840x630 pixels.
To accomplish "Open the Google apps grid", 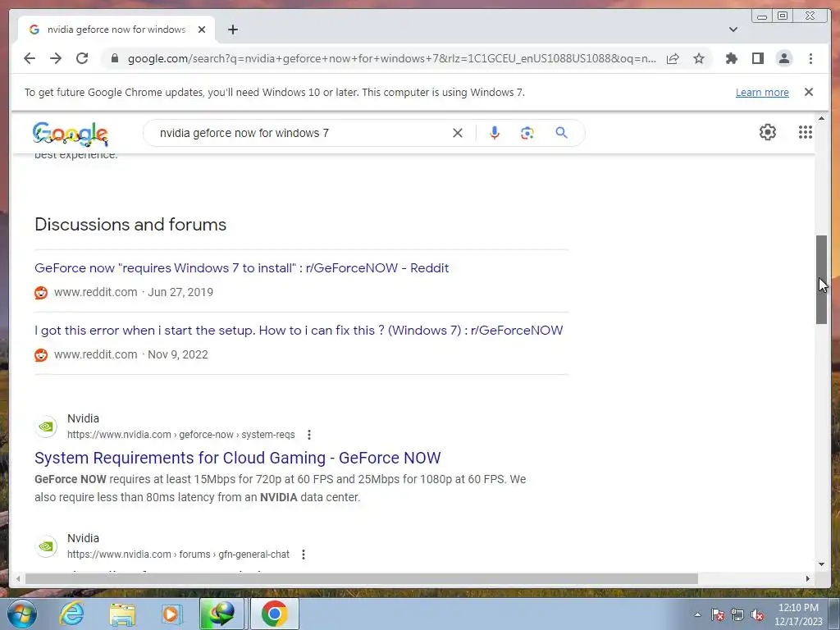I will (x=806, y=132).
